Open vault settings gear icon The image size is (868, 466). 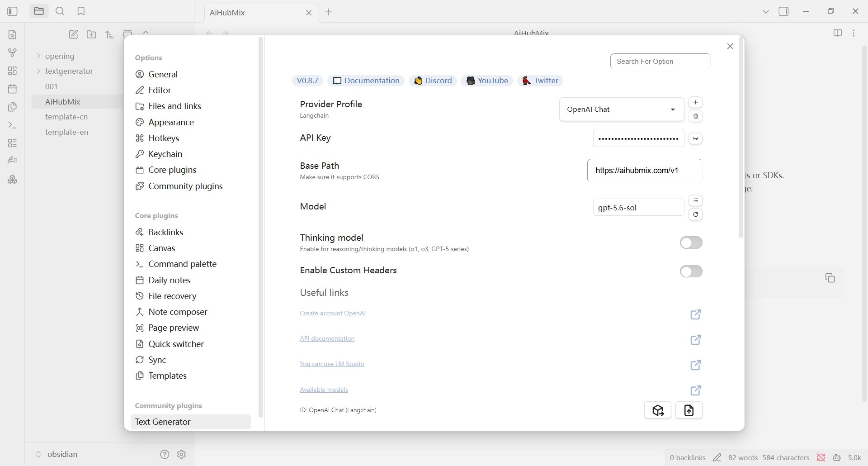(x=182, y=454)
